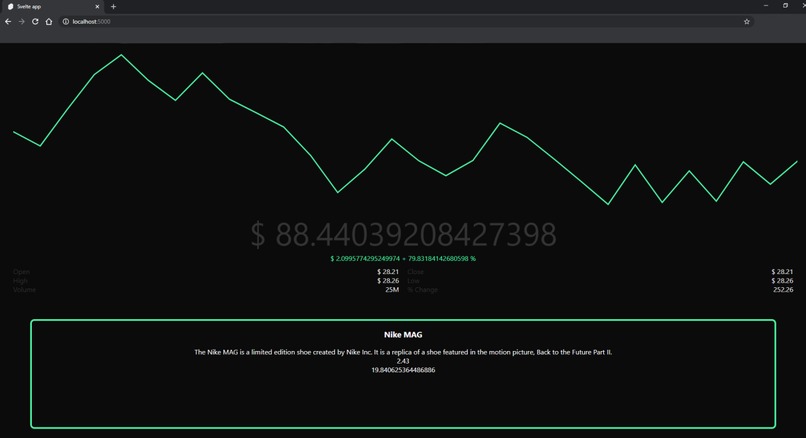Viewport: 806px width, 438px height.
Task: Open the browser home page icon
Action: pyautogui.click(x=49, y=22)
